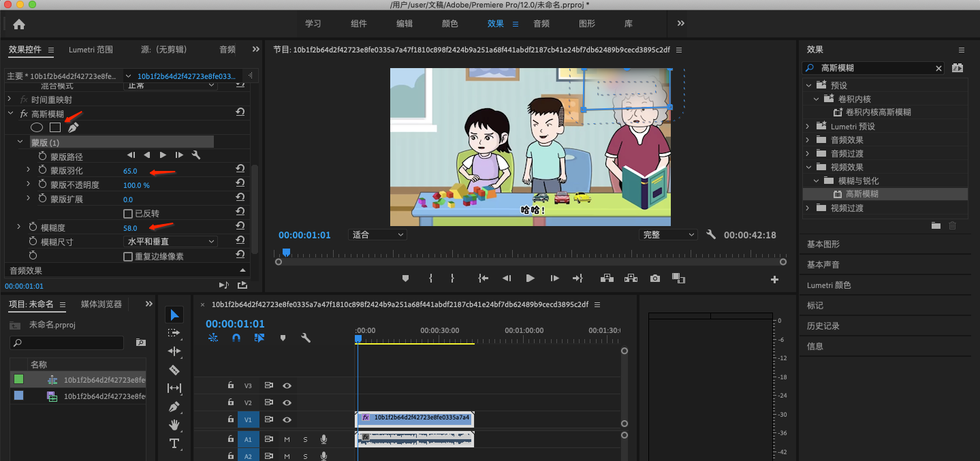
Task: Choose the Pen tool in the toolbox
Action: [174, 407]
